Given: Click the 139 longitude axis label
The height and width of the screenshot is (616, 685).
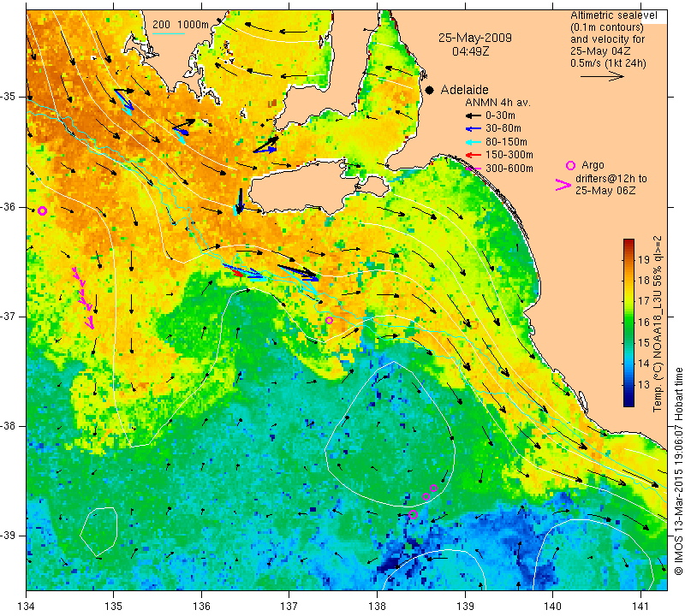Looking at the screenshot, I should click(465, 607).
